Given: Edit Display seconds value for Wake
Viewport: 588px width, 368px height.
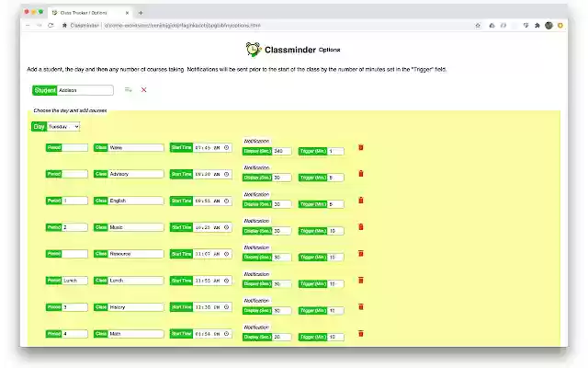Looking at the screenshot, I should coord(282,151).
